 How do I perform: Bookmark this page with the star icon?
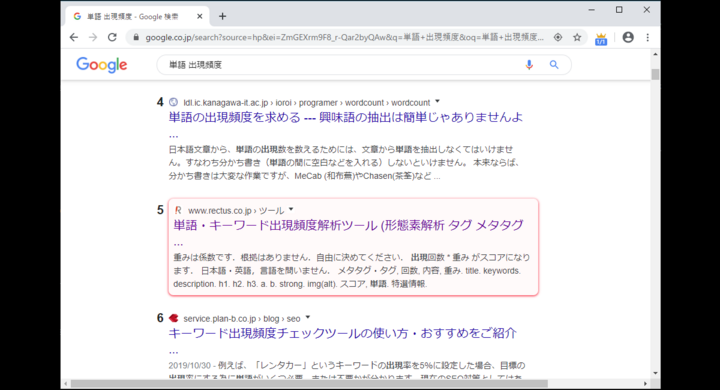577,38
